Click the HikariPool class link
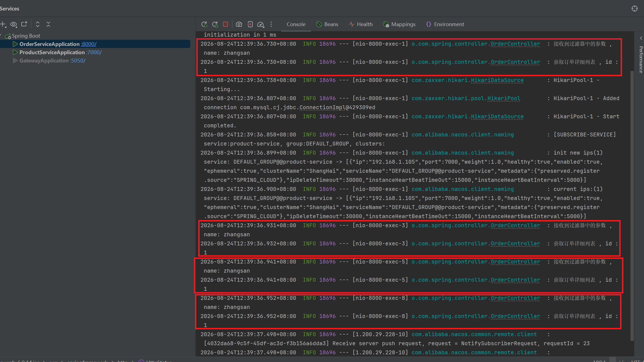The image size is (644, 362). [x=504, y=98]
